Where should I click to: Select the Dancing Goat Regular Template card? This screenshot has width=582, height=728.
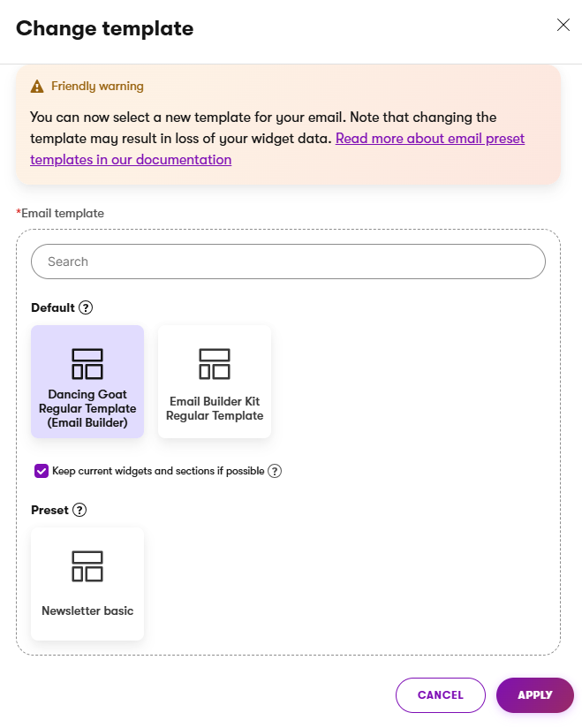point(87,382)
